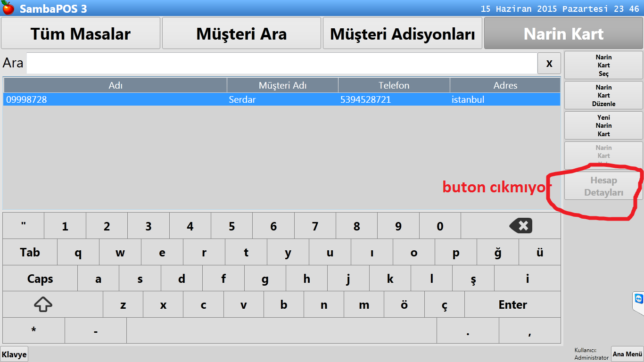
Task: Click the SambaPOS apple logo
Action: tap(8, 8)
